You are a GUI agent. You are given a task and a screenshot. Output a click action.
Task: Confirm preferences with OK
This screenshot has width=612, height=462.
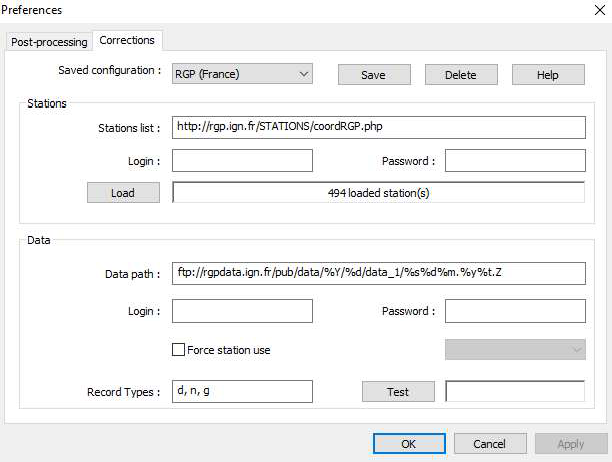pyautogui.click(x=409, y=444)
